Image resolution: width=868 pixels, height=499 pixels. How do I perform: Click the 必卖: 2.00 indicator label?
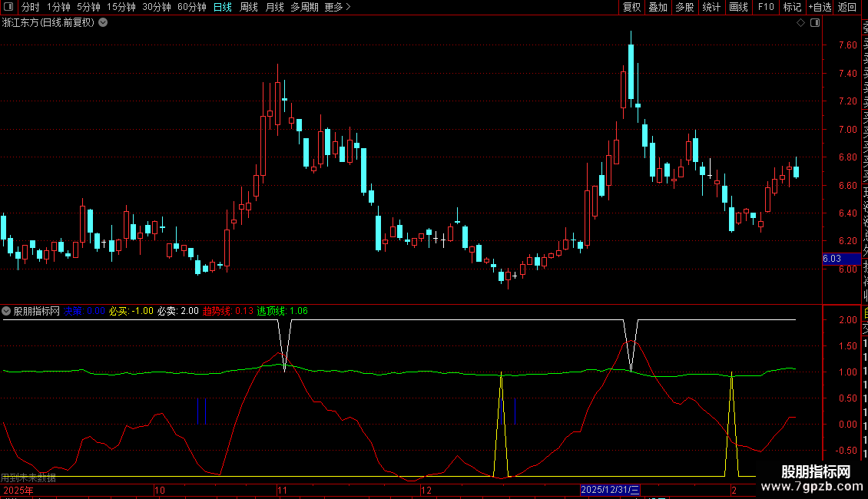[177, 311]
